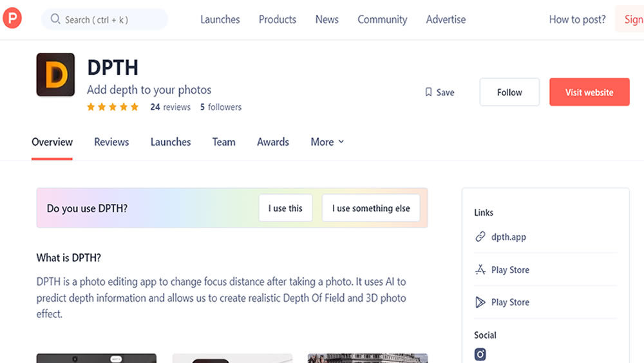
Task: Switch to the Reviews tab
Action: coord(111,142)
